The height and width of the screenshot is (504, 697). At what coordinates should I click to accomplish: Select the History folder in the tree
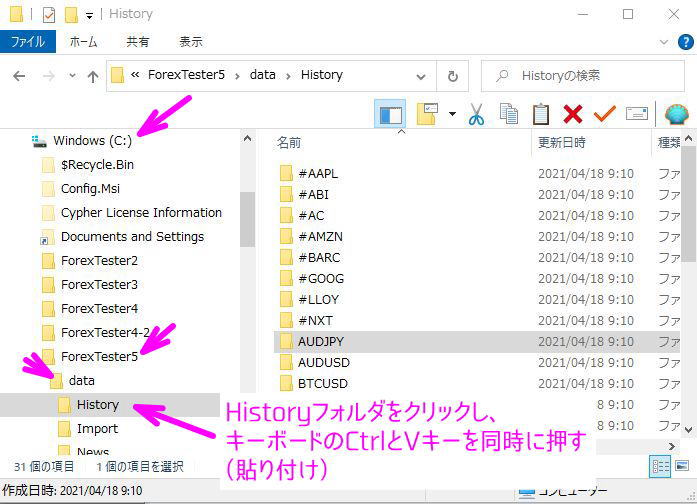tap(97, 405)
